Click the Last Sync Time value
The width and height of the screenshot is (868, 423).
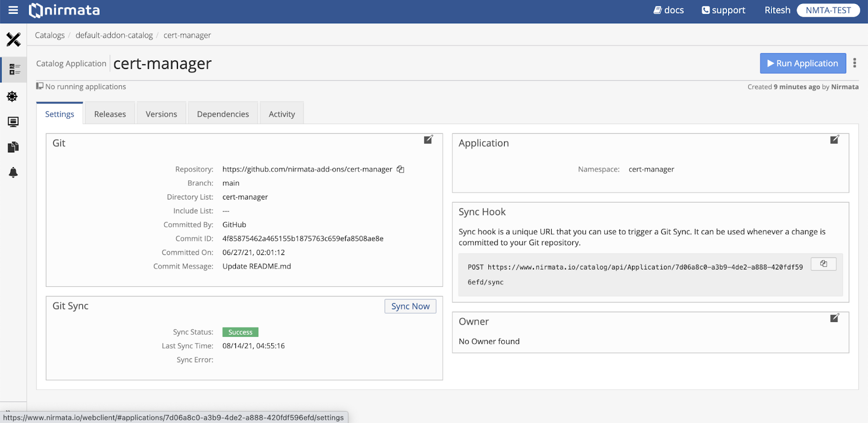click(x=253, y=346)
